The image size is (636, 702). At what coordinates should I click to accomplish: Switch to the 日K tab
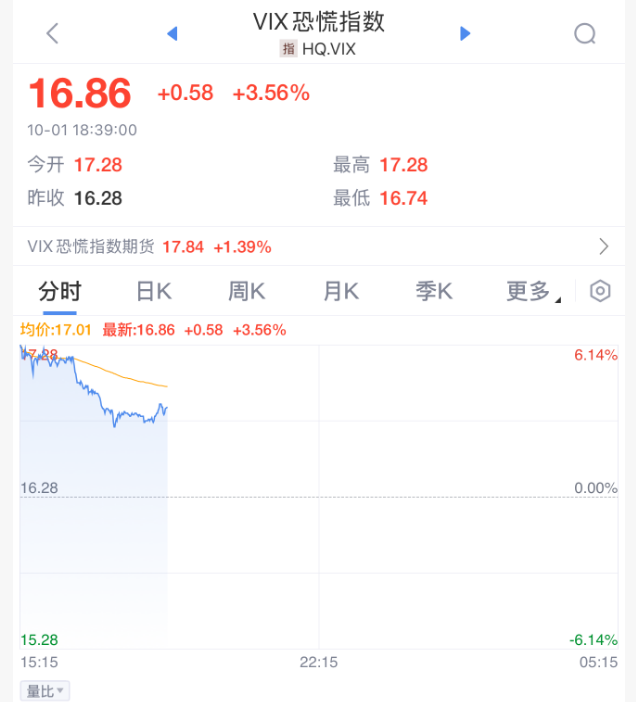(154, 291)
